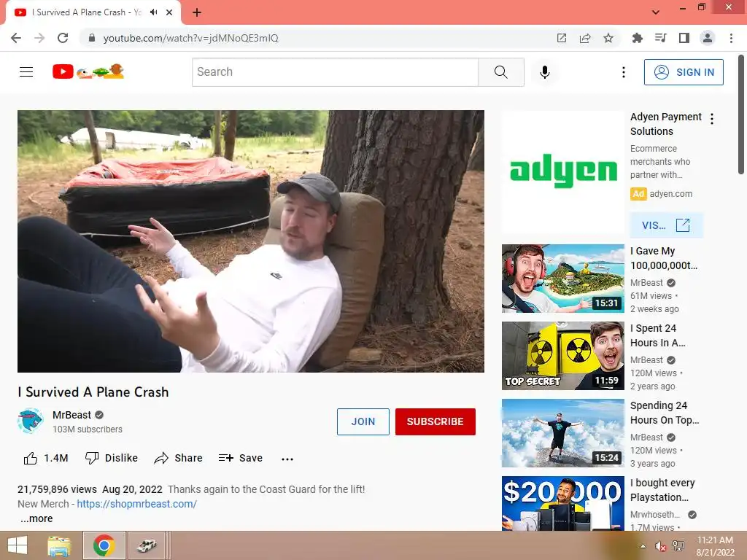Go to YouTube home via the logo
The height and width of the screenshot is (560, 747).
(88, 71)
